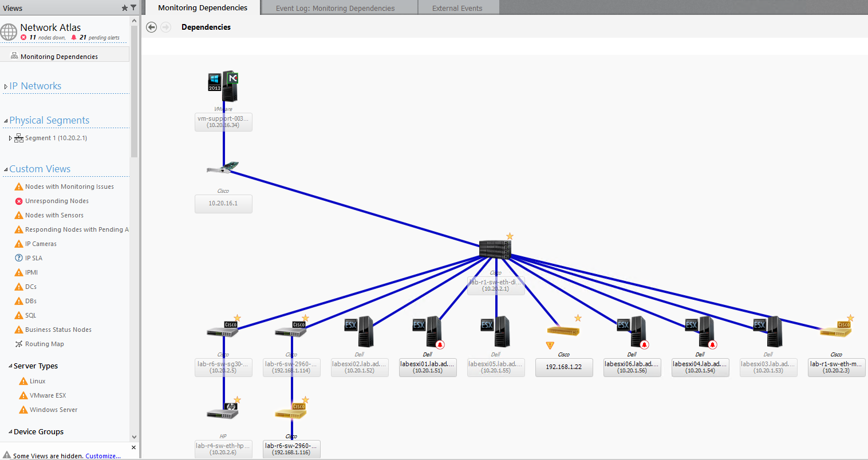Image resolution: width=868 pixels, height=460 pixels.
Task: Click the 192.168.1.22 Cisco device icon
Action: (563, 331)
